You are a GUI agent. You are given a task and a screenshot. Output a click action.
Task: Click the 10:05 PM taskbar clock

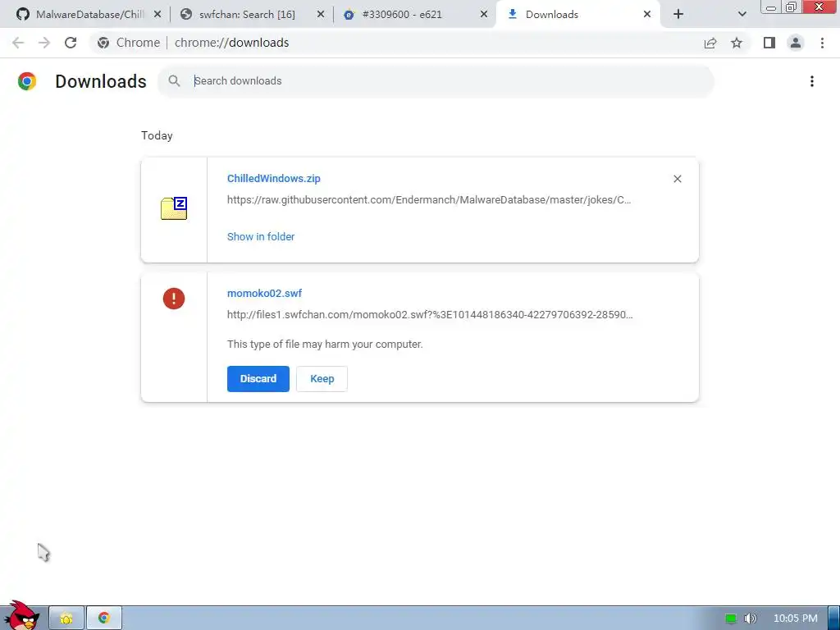pyautogui.click(x=796, y=619)
